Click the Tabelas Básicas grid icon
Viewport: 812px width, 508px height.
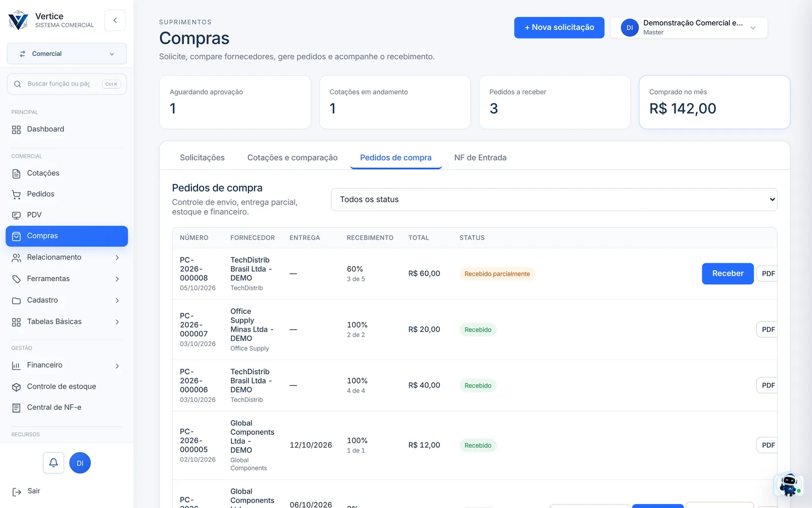coord(16,322)
